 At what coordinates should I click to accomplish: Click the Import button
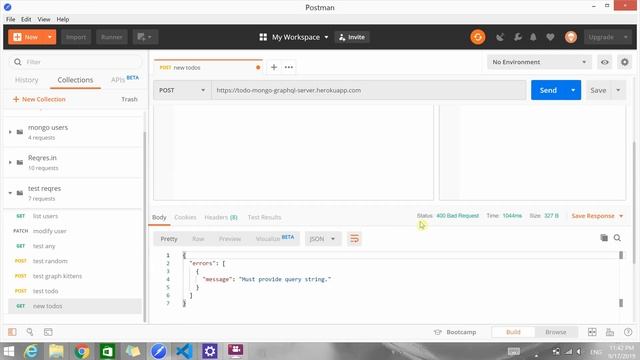pos(76,37)
